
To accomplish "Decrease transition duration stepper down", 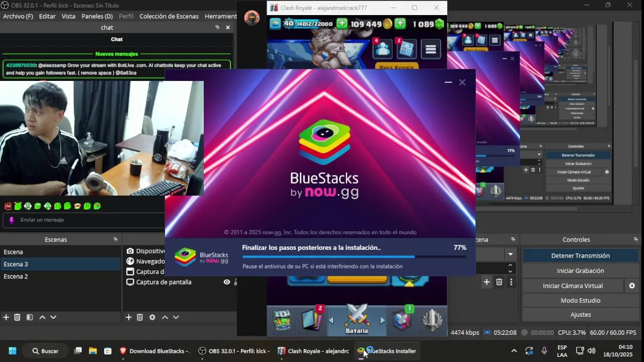I will tap(510, 271).
